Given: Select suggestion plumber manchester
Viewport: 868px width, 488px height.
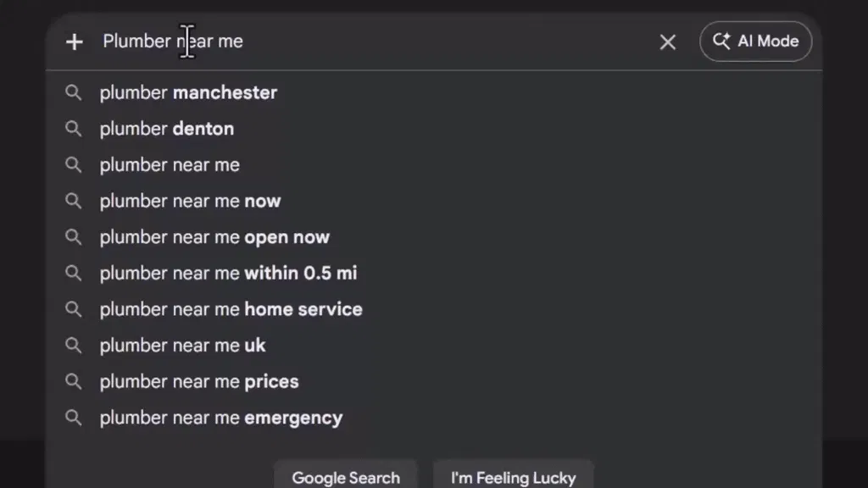Looking at the screenshot, I should coord(434,92).
